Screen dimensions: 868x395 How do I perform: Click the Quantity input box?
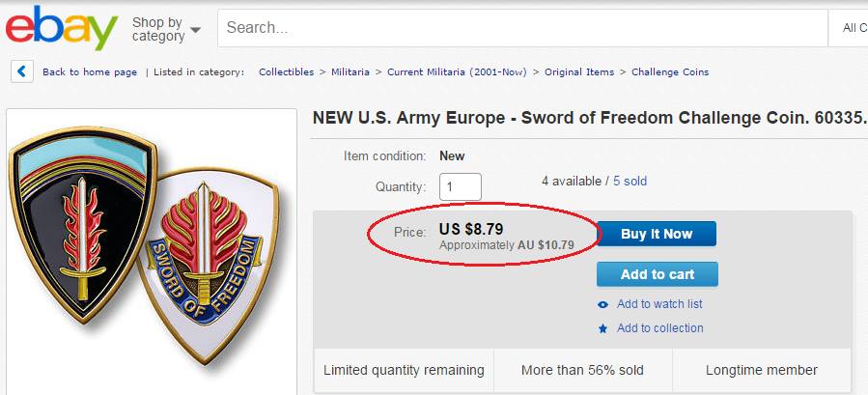coord(460,186)
